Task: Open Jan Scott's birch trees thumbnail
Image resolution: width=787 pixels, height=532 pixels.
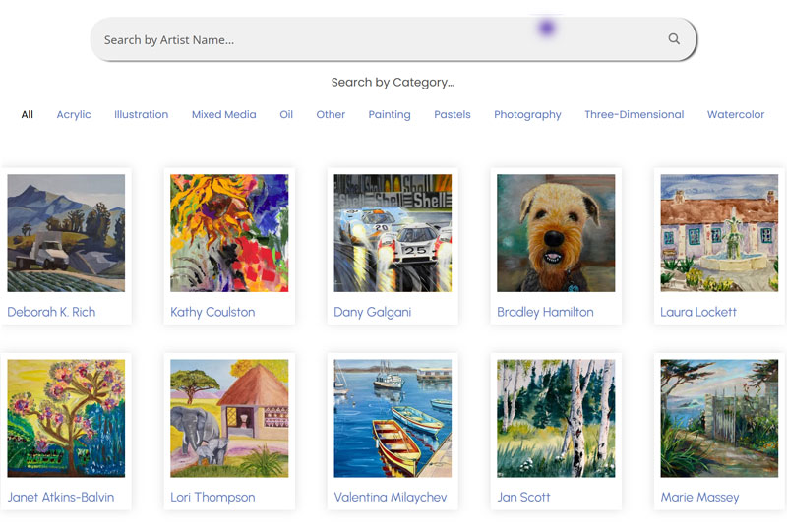Action: (556, 418)
